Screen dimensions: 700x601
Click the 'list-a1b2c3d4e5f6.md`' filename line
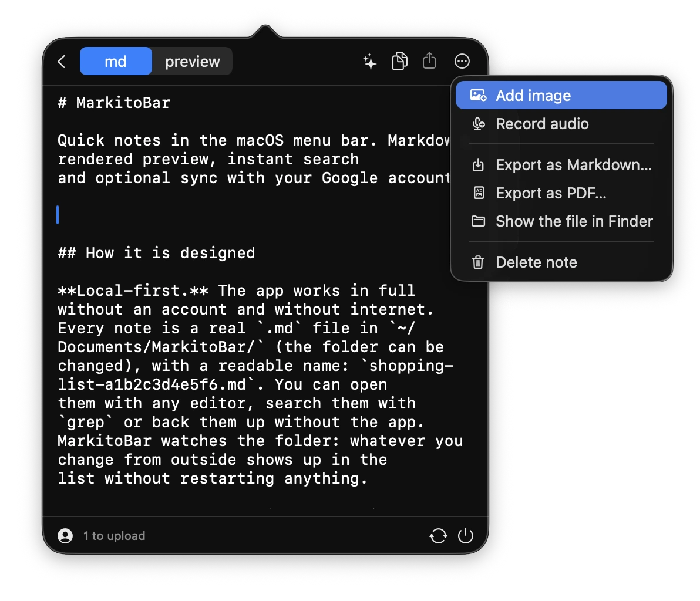223,384
